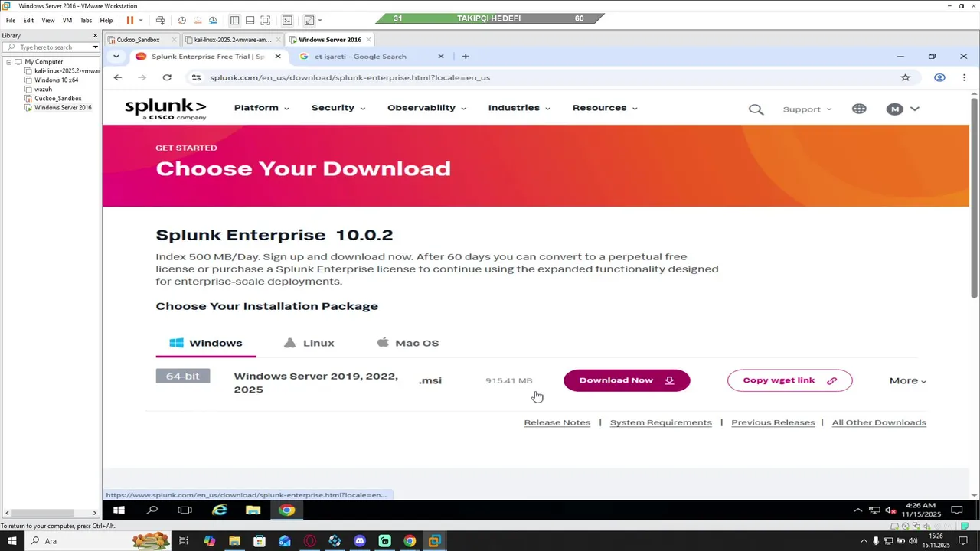Expand the More options dropdown
This screenshot has height=551, width=980.
click(x=907, y=380)
